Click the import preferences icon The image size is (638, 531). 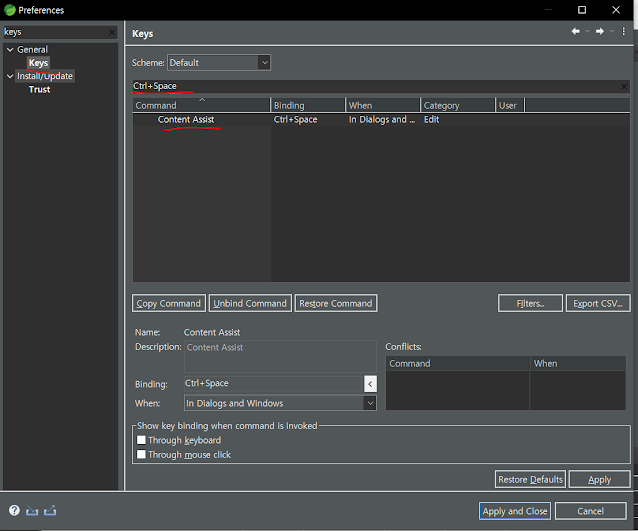[32, 511]
